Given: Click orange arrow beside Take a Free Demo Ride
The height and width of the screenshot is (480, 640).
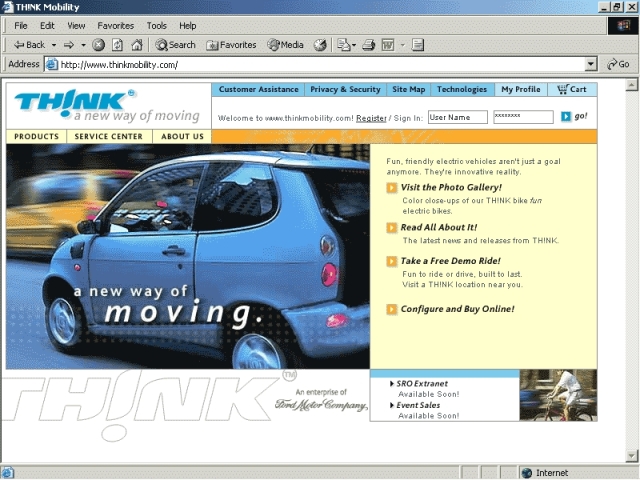Looking at the screenshot, I should tap(391, 261).
